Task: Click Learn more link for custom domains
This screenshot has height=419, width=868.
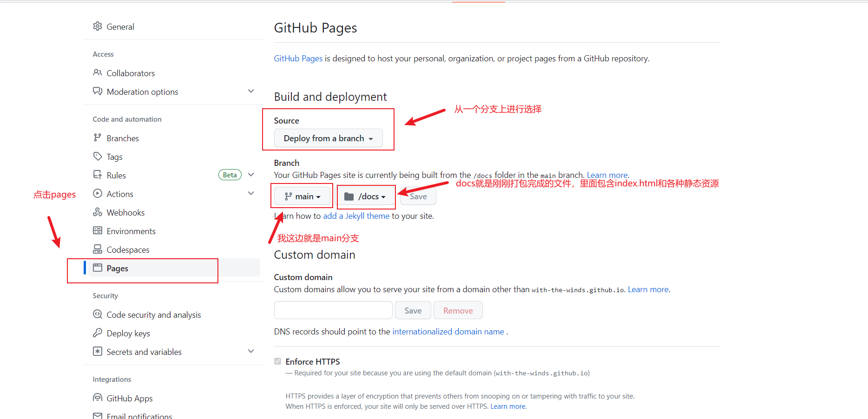Action: [x=648, y=289]
